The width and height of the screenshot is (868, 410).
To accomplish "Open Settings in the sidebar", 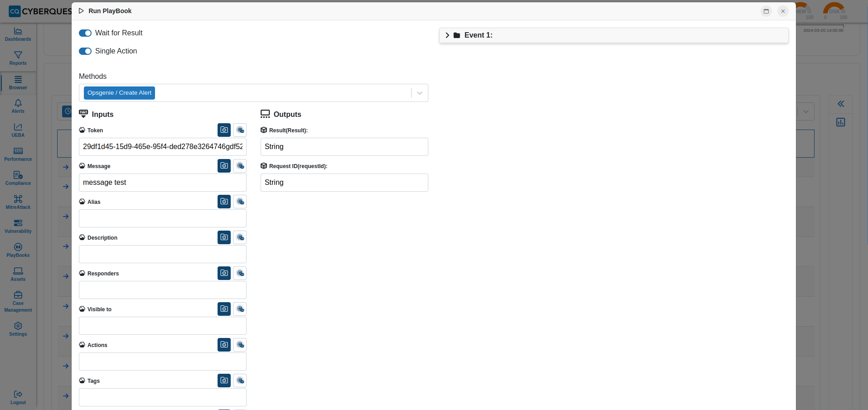I will pyautogui.click(x=18, y=329).
